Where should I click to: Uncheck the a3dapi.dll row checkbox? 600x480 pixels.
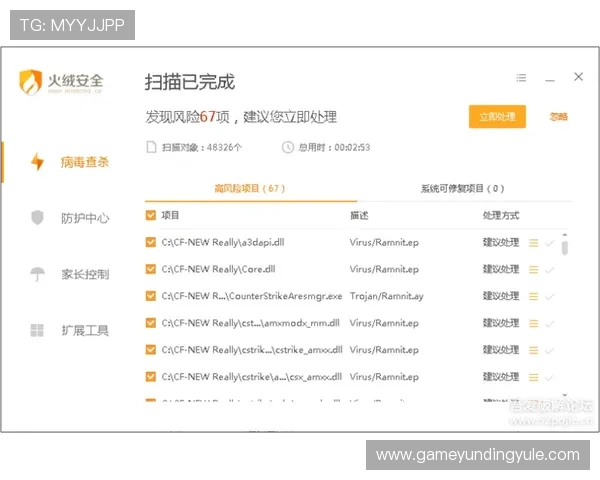click(151, 242)
